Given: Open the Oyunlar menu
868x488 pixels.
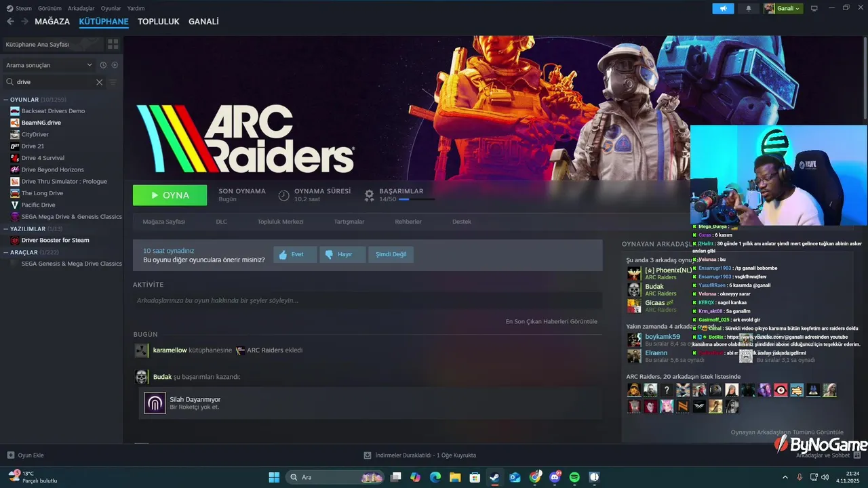Looking at the screenshot, I should (x=111, y=8).
